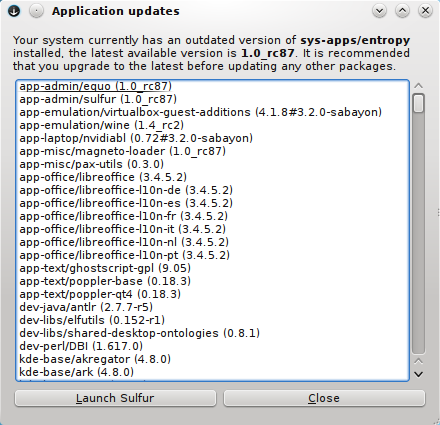Click the scrollbar up arrow just above the down arrow
The height and width of the screenshot is (425, 440).
418,362
